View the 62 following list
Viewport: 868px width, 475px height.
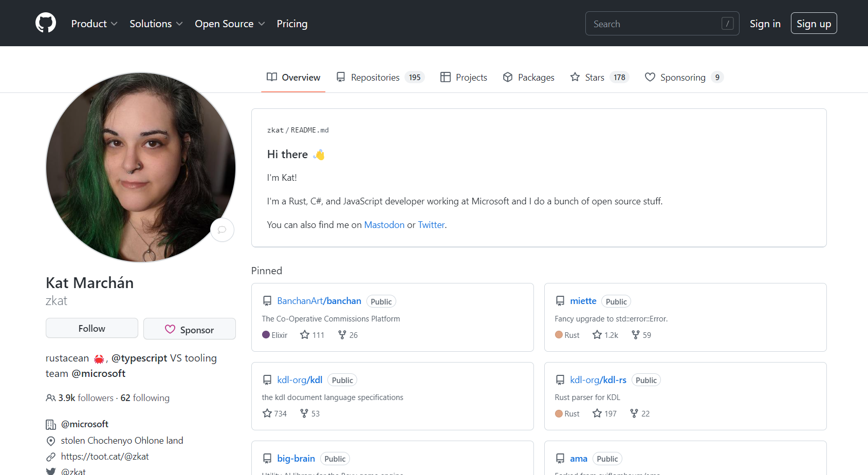[145, 398]
